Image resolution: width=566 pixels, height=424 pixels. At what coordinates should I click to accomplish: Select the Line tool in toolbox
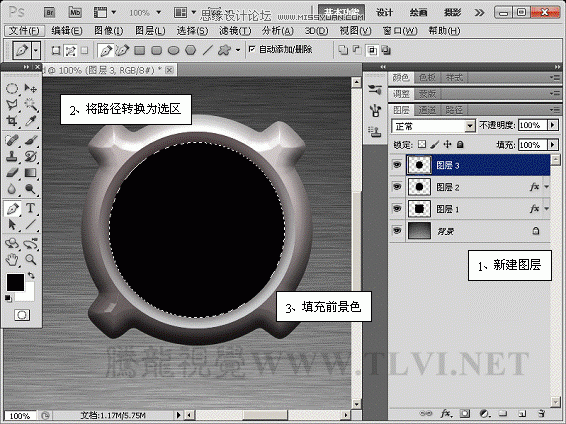coord(30,224)
